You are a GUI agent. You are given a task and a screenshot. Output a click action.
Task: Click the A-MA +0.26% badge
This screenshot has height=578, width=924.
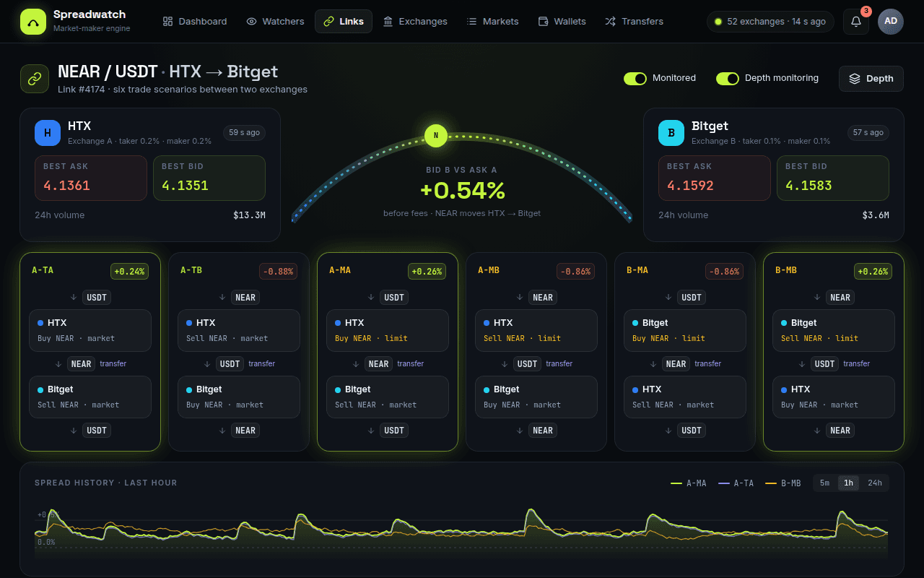[x=427, y=272]
